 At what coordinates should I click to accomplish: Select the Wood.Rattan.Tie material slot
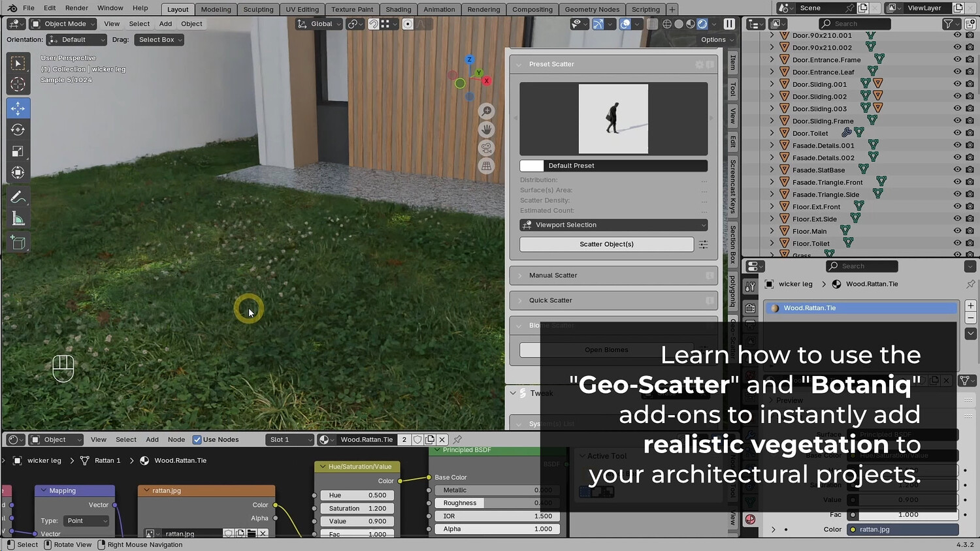pyautogui.click(x=862, y=308)
